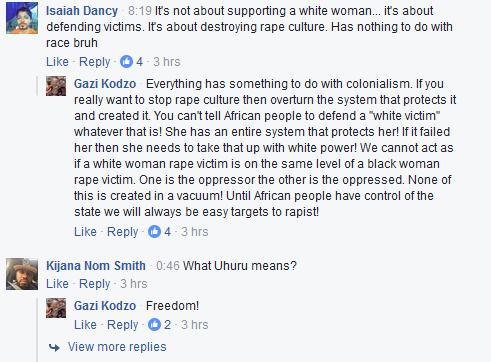Like Isaiah Dancy's comment

(x=57, y=62)
